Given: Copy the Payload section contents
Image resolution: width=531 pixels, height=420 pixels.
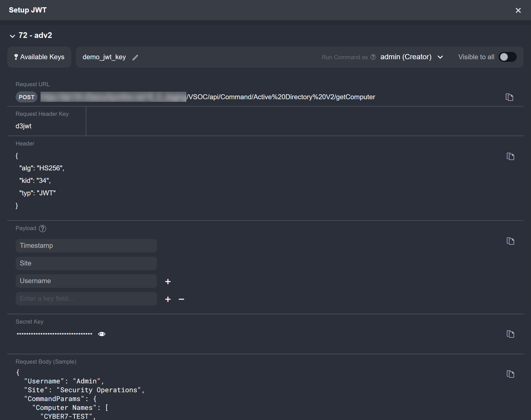Looking at the screenshot, I should click(x=510, y=241).
